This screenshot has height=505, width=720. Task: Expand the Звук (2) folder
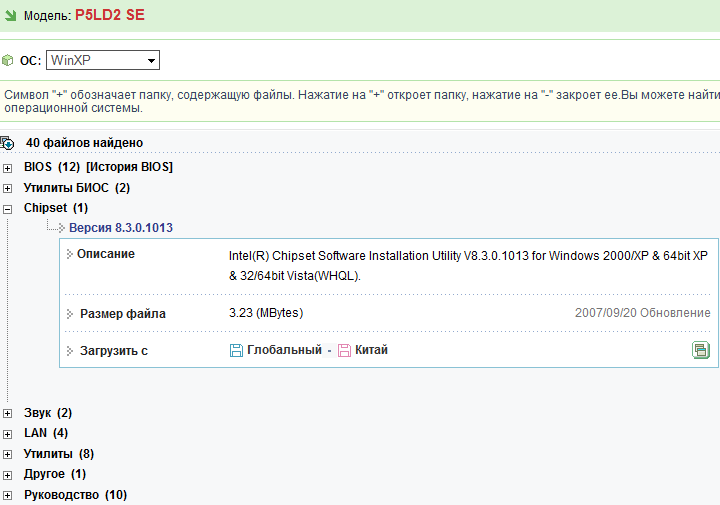tap(8, 413)
